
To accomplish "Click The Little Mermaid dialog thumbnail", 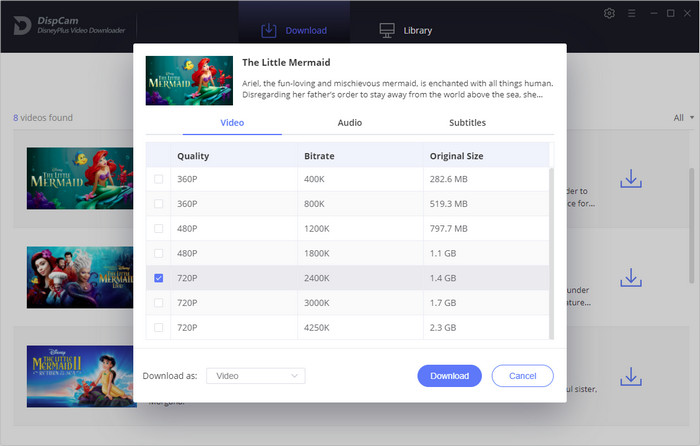I will pos(189,81).
